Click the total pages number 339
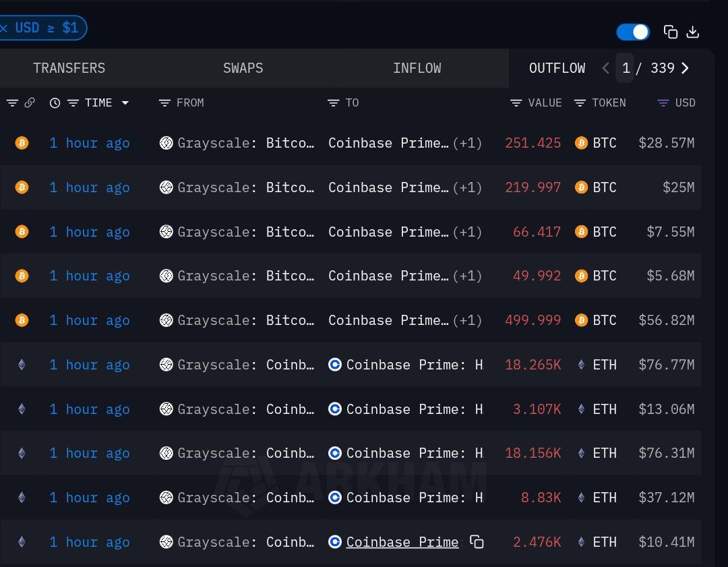 [x=663, y=68]
